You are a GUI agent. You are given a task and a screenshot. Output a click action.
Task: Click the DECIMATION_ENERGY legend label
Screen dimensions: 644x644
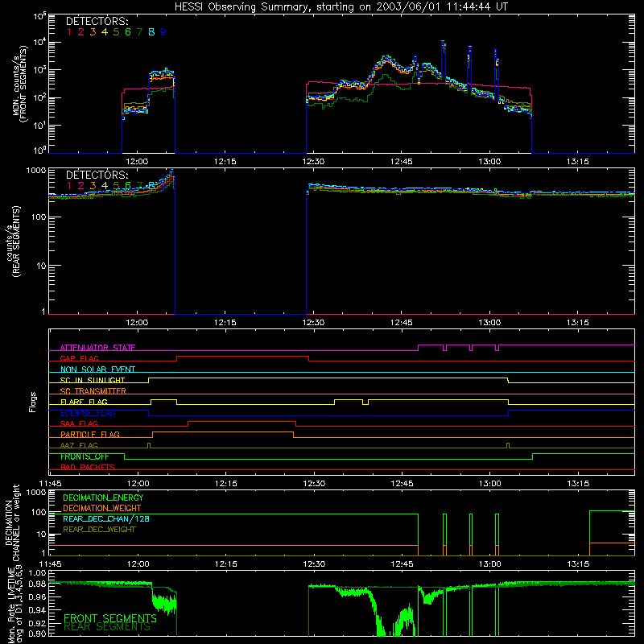103,497
